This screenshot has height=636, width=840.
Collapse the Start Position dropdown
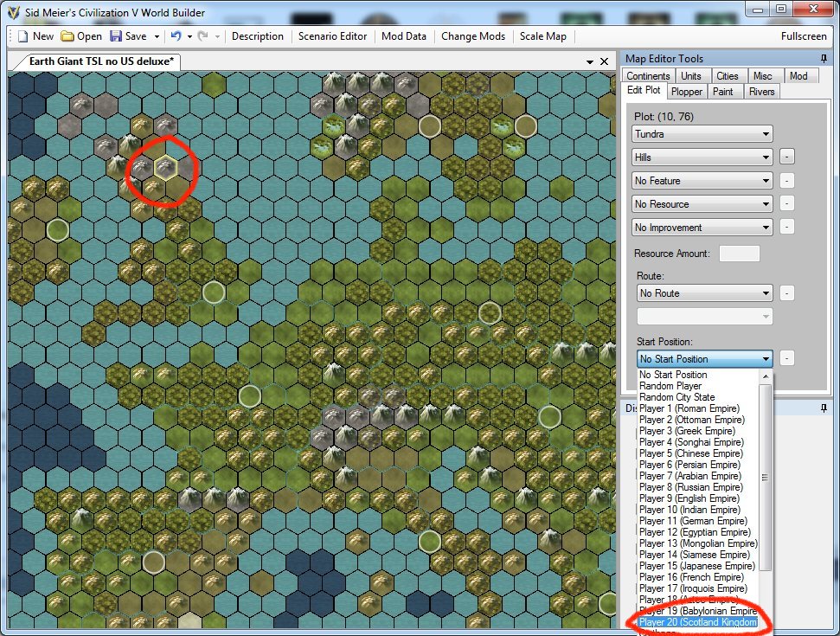tap(704, 359)
